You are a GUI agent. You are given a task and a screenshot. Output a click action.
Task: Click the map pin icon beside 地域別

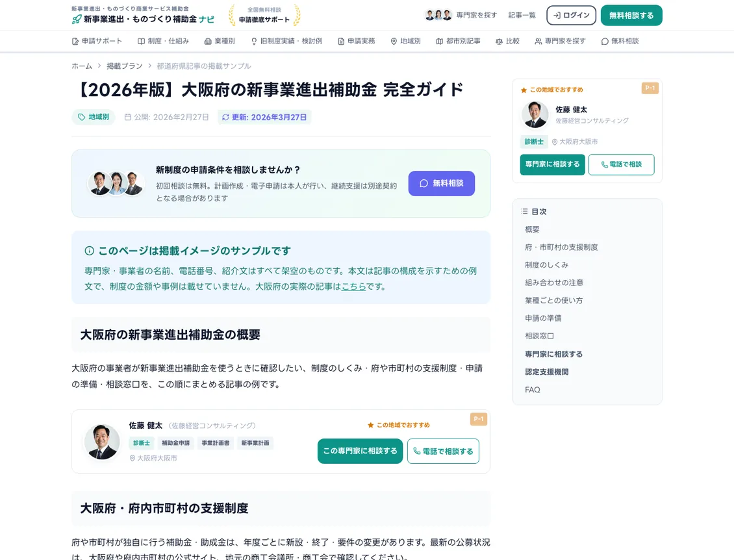pyautogui.click(x=394, y=41)
